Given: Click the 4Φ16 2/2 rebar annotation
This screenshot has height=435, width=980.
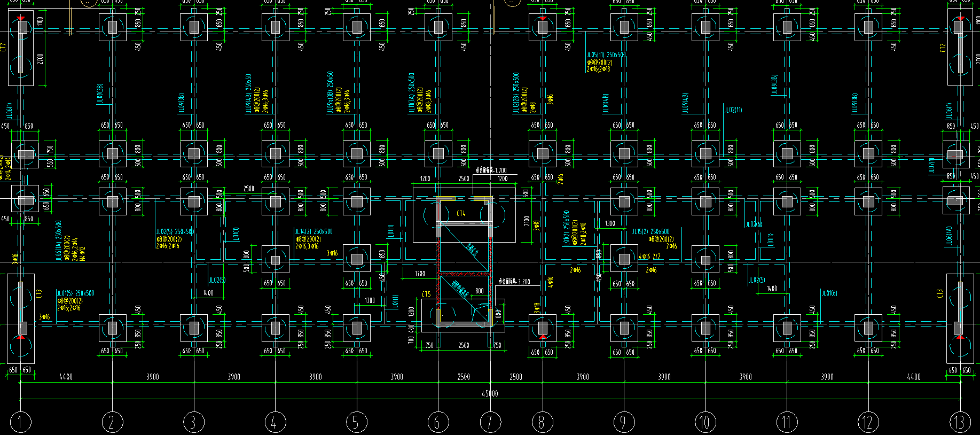Looking at the screenshot, I should point(649,257).
